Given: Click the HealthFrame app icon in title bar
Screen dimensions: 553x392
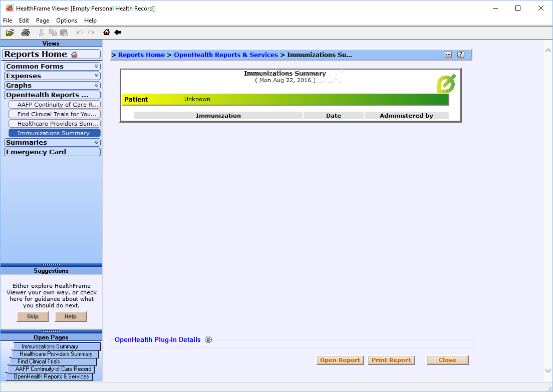Looking at the screenshot, I should pos(9,8).
